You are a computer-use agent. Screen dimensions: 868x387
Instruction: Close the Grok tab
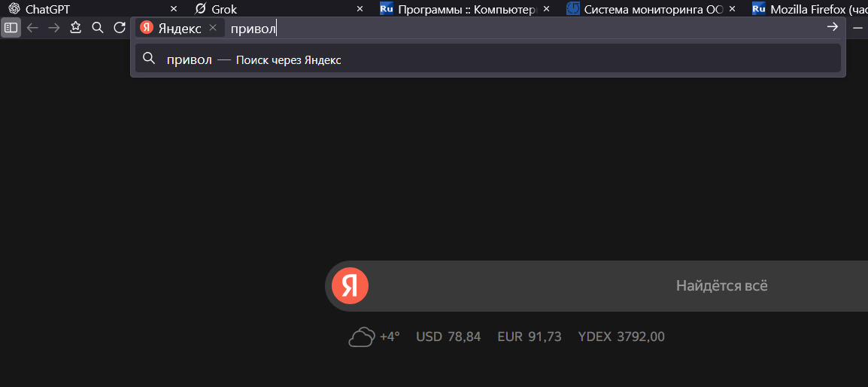[x=360, y=9]
